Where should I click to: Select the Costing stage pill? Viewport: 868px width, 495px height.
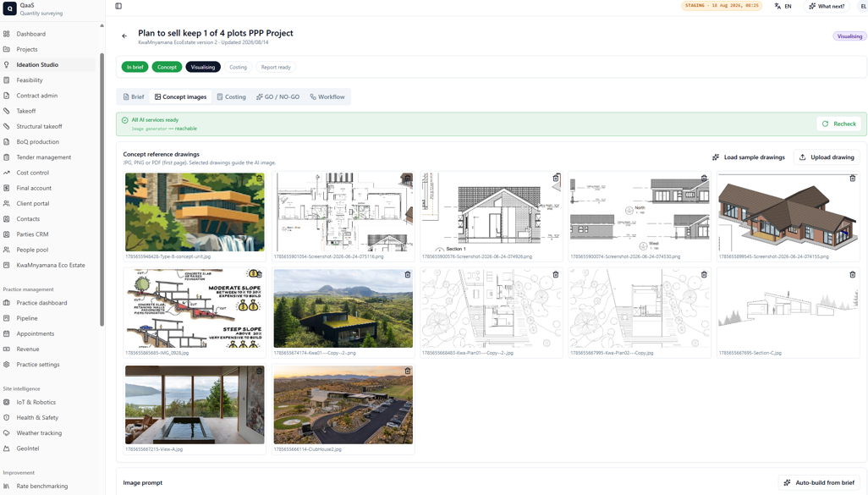tap(238, 67)
